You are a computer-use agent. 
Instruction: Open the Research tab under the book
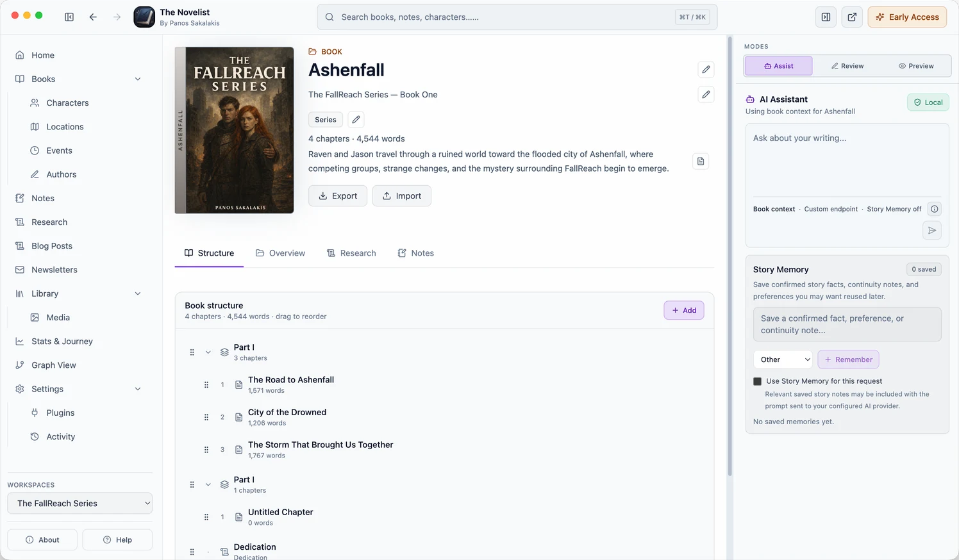tap(351, 253)
